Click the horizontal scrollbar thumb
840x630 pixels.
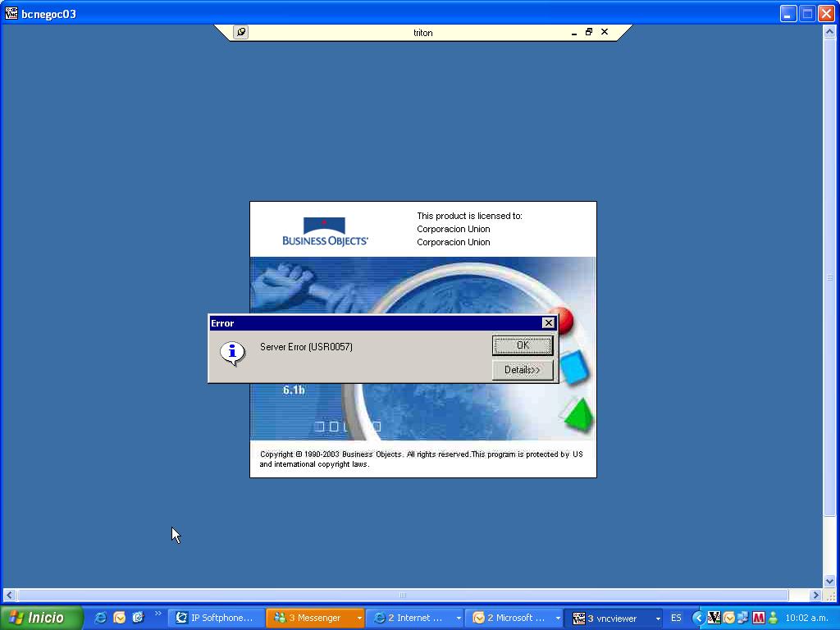tap(402, 596)
